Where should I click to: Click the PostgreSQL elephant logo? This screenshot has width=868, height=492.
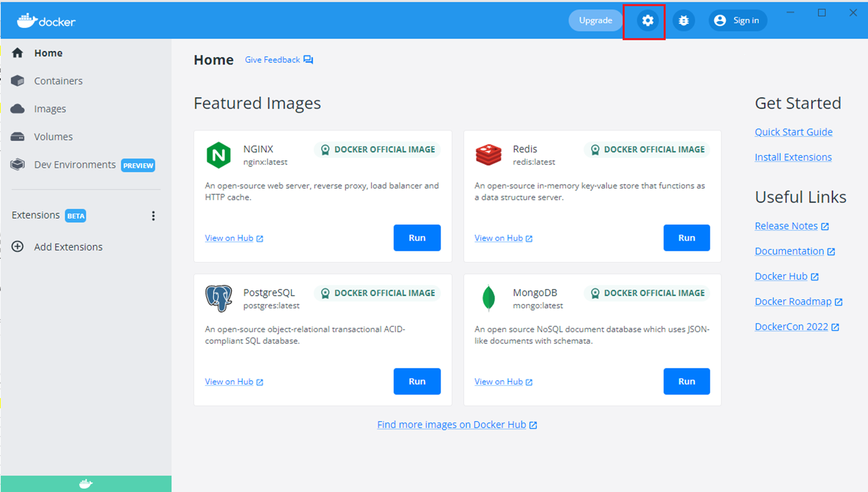click(x=218, y=298)
